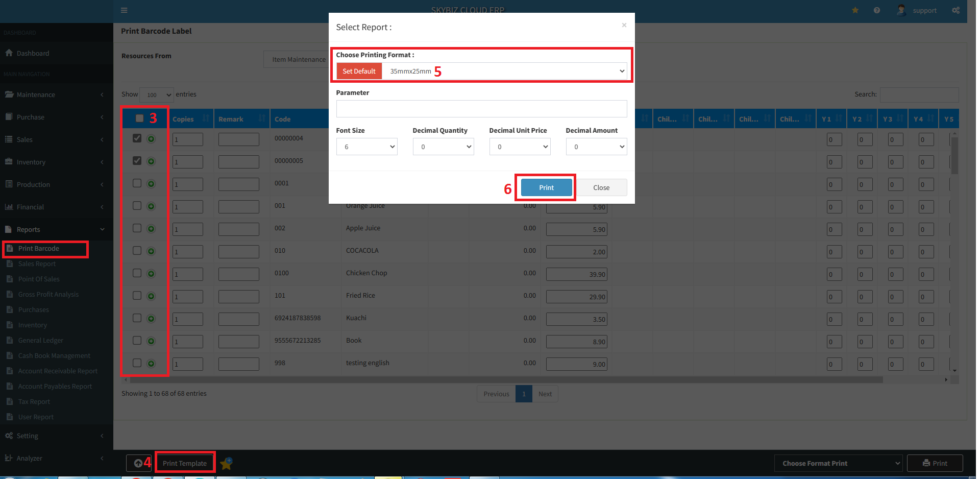The width and height of the screenshot is (980, 479).
Task: Open the help question mark icon
Action: pyautogui.click(x=876, y=10)
